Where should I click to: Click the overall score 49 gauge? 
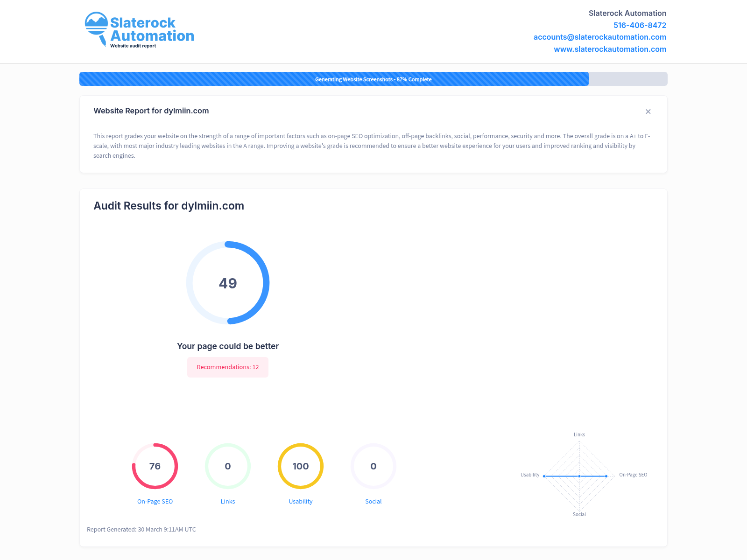click(228, 283)
